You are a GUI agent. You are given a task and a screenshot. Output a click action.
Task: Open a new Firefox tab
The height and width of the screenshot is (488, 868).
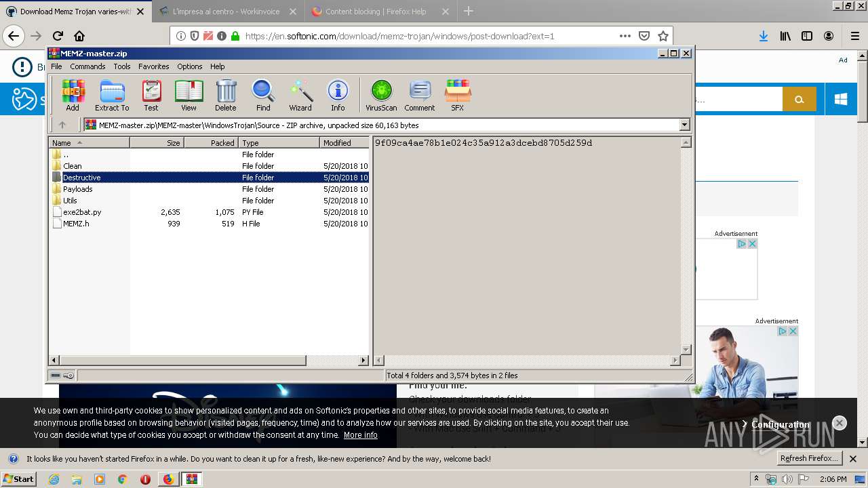click(x=468, y=12)
